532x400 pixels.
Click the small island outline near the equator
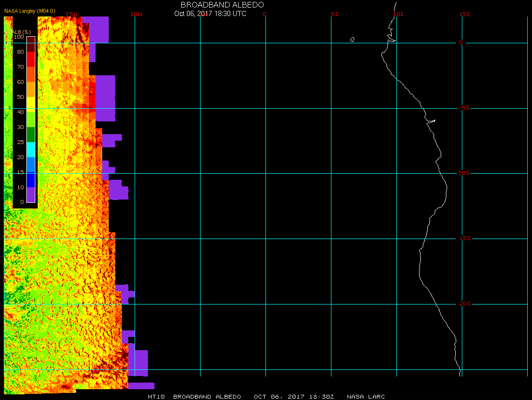(352, 40)
